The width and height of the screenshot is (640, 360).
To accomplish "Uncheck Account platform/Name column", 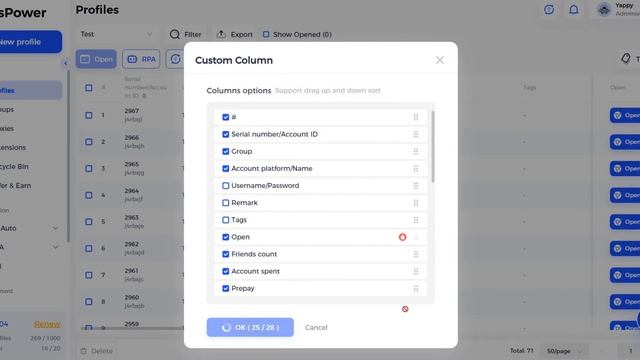I will (226, 169).
